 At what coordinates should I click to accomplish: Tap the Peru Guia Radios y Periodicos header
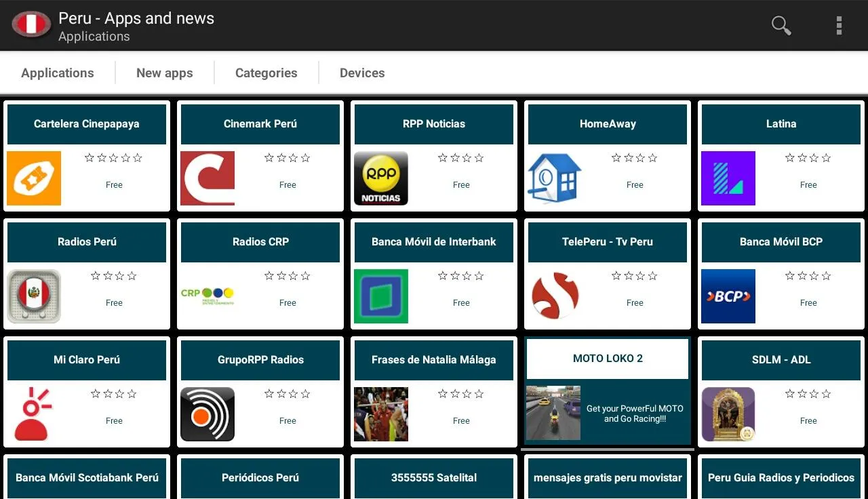point(781,478)
